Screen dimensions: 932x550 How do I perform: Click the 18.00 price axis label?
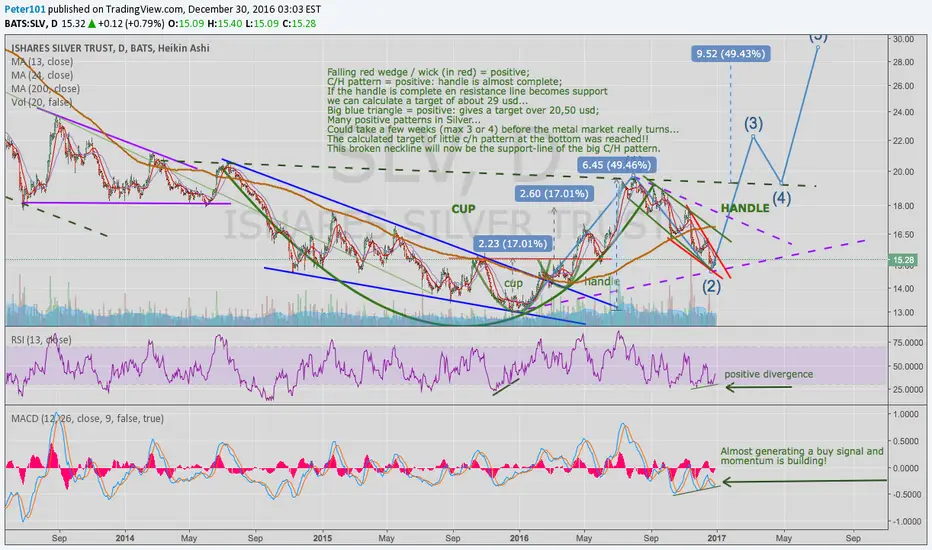point(903,206)
